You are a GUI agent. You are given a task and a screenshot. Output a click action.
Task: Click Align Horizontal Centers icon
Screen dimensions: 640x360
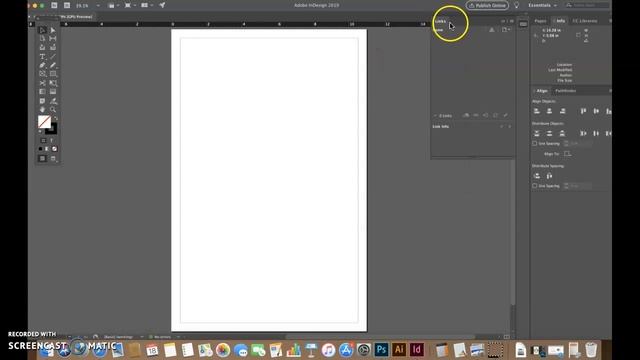tap(549, 111)
